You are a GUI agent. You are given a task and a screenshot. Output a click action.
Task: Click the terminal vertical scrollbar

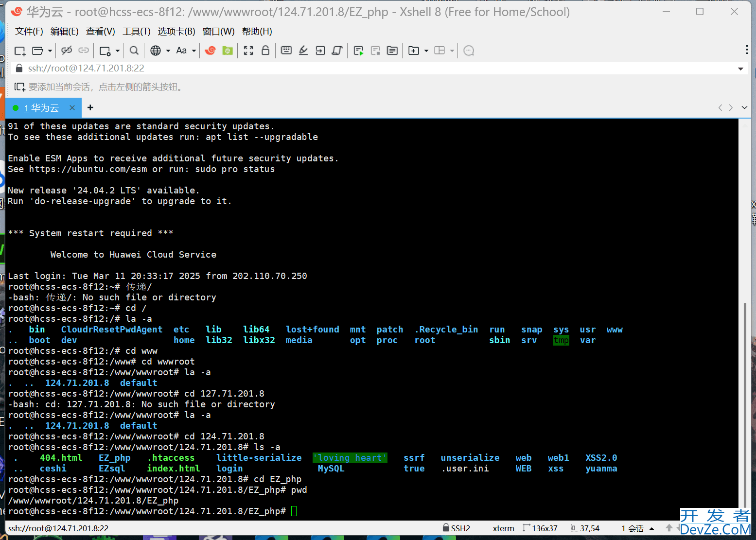pyautogui.click(x=745, y=404)
